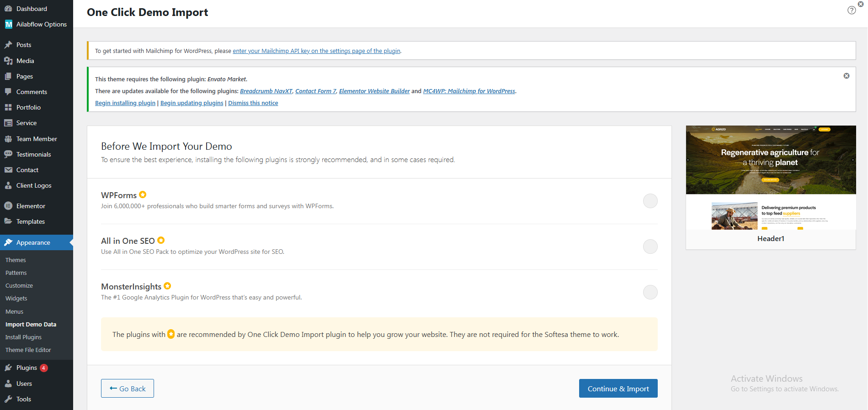868x410 pixels.
Task: Click the Appearance paintbrush icon
Action: (x=8, y=242)
